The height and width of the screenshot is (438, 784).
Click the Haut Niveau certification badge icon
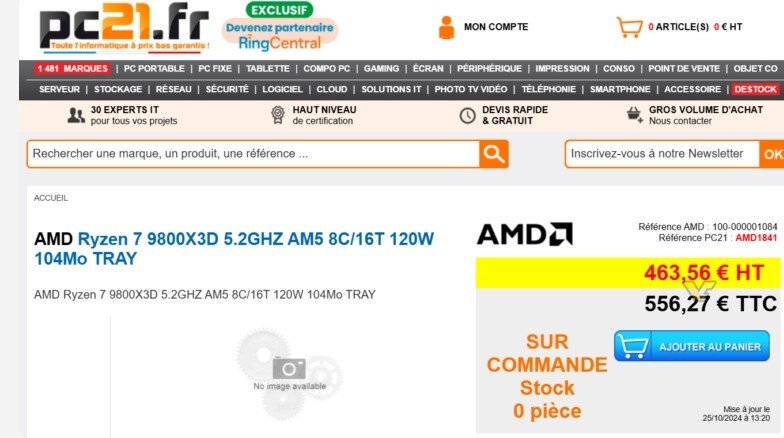278,115
